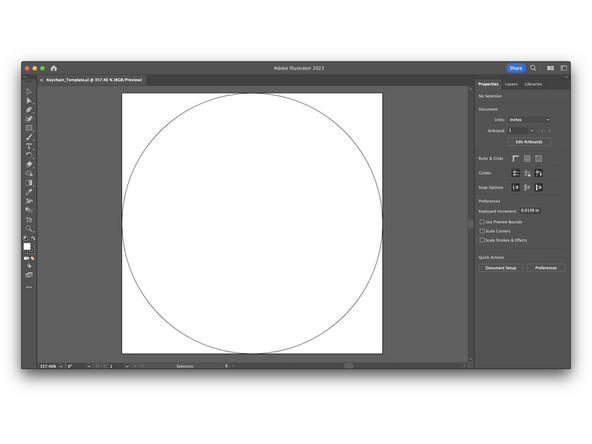Select the Rotate tool
The image size is (592, 444).
pyautogui.click(x=29, y=155)
